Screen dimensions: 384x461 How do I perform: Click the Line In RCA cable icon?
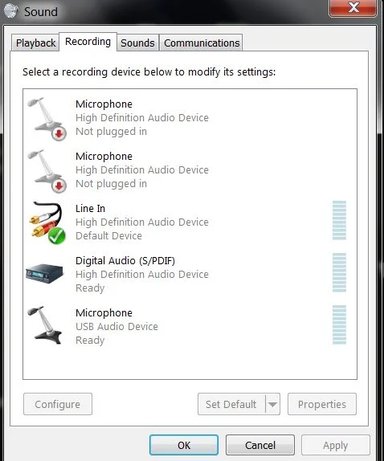pos(47,223)
